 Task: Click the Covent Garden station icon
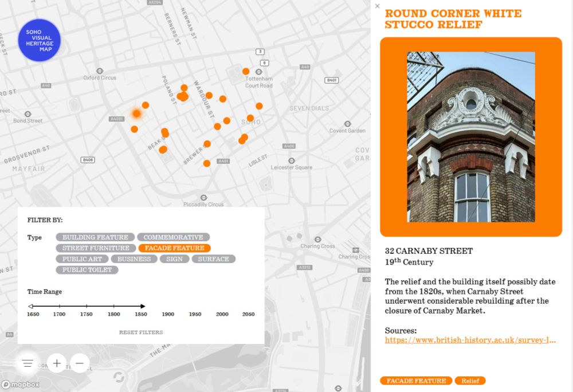point(348,124)
